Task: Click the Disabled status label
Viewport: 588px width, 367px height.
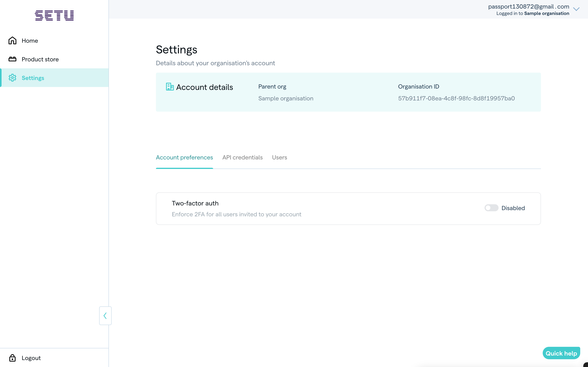Action: [x=513, y=208]
